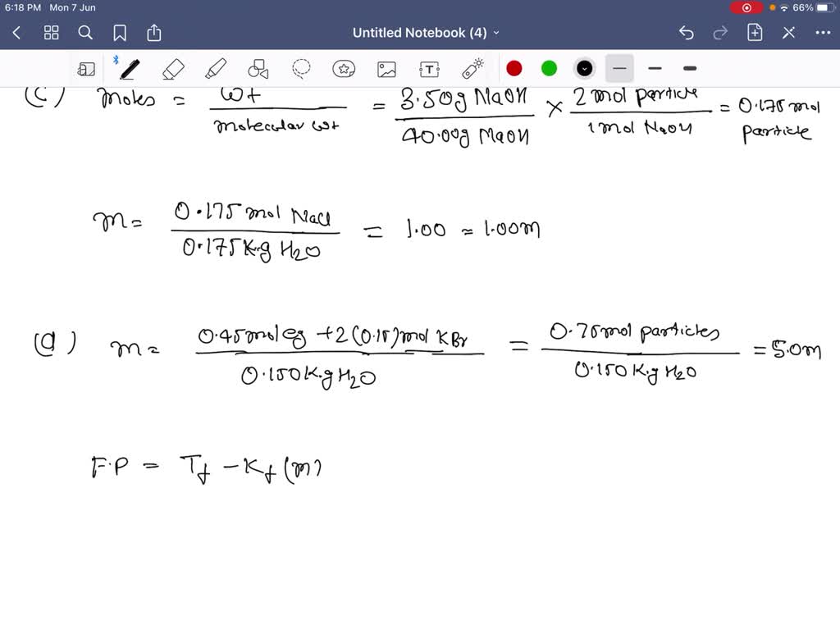
Task: Open the share and export menu
Action: [x=153, y=32]
